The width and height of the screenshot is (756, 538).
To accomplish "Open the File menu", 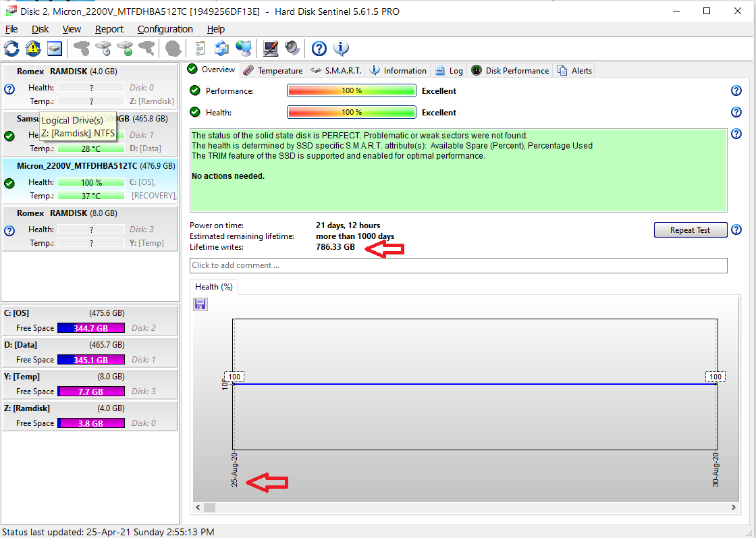I will tap(11, 30).
